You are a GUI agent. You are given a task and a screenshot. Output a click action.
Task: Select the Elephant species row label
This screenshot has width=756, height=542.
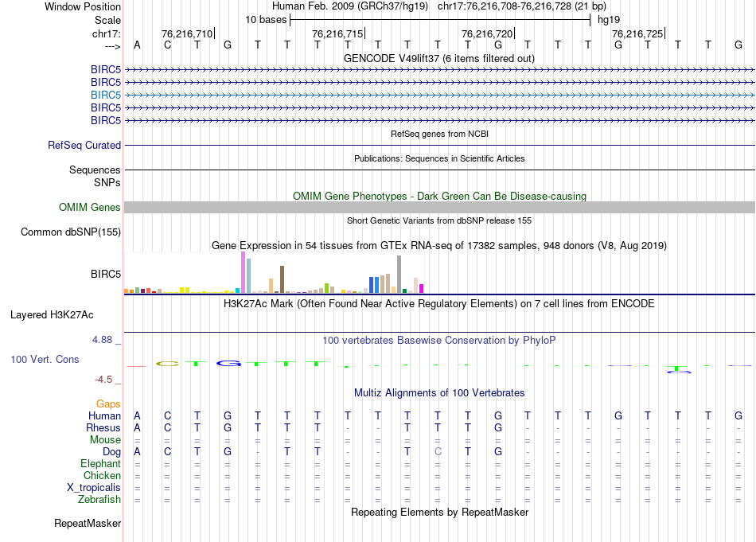pyautogui.click(x=101, y=463)
